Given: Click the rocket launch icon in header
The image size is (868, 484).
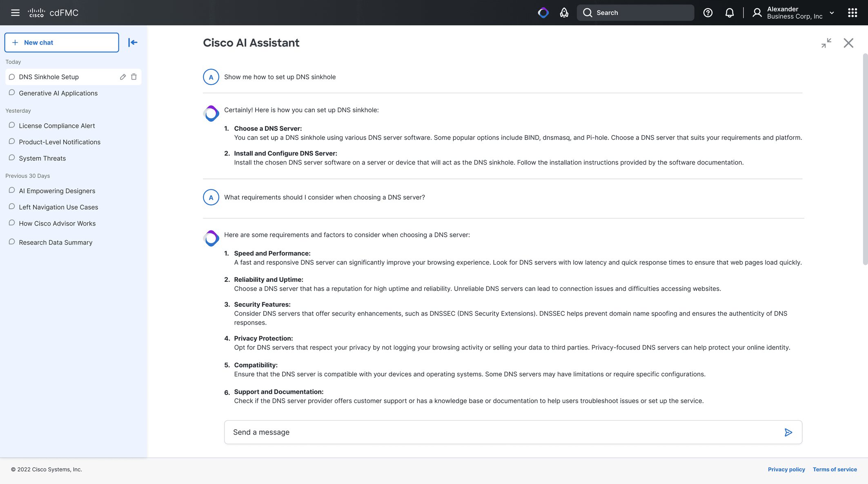Looking at the screenshot, I should pyautogui.click(x=564, y=13).
